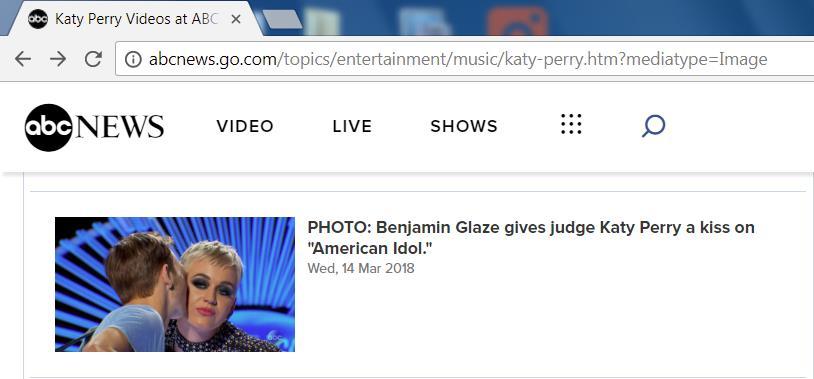Open the LIVE menu item

point(352,126)
